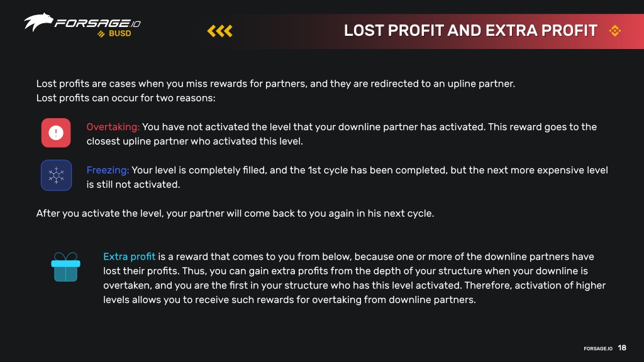The height and width of the screenshot is (362, 644).
Task: Click the page number 18
Action: (622, 348)
